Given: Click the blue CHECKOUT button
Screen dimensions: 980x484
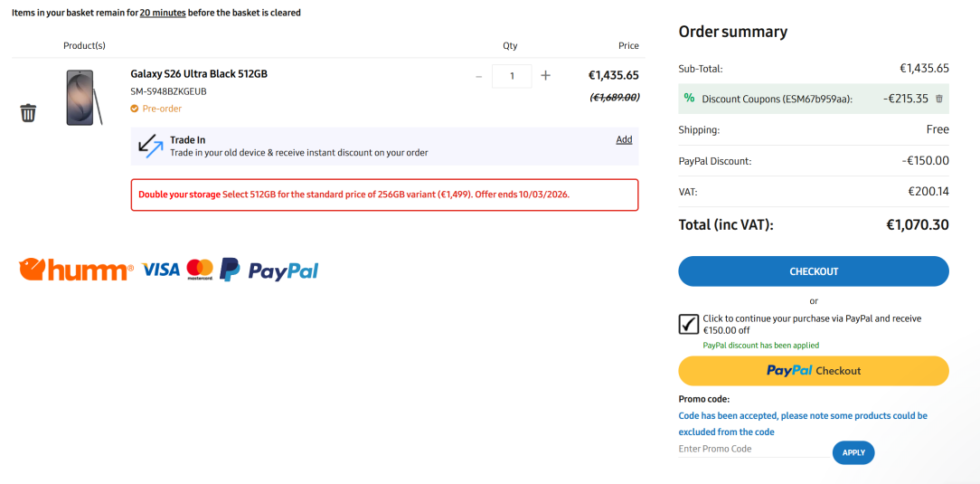Looking at the screenshot, I should 814,271.
